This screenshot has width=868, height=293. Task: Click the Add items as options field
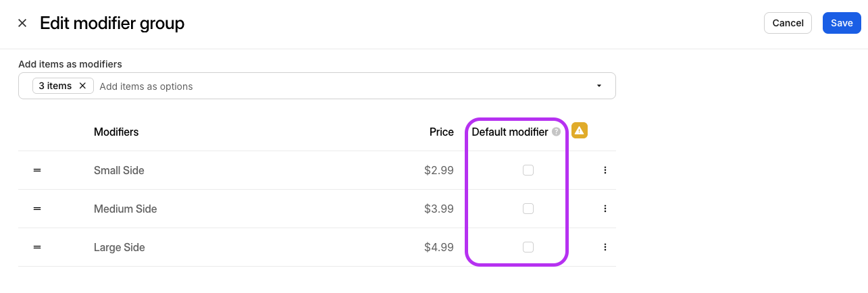click(338, 86)
